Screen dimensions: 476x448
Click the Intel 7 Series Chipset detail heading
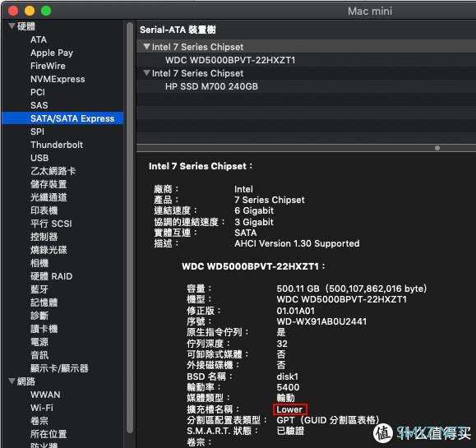pyautogui.click(x=201, y=166)
